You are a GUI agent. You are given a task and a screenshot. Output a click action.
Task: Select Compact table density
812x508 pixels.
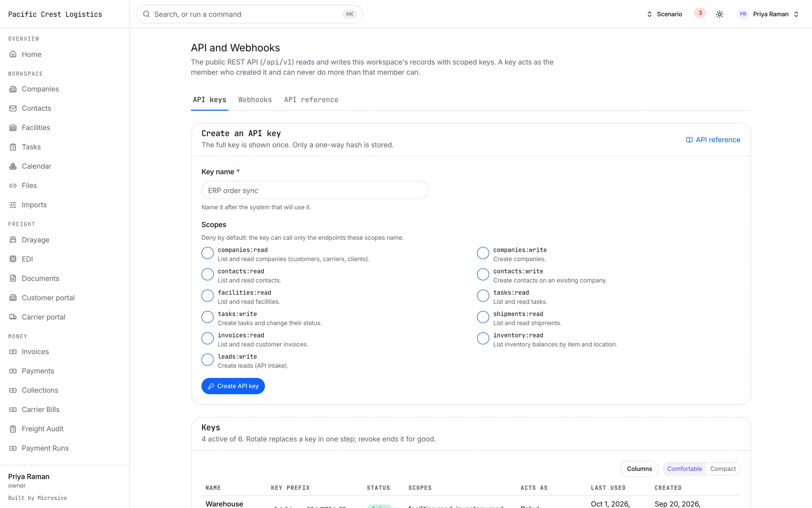tap(723, 469)
